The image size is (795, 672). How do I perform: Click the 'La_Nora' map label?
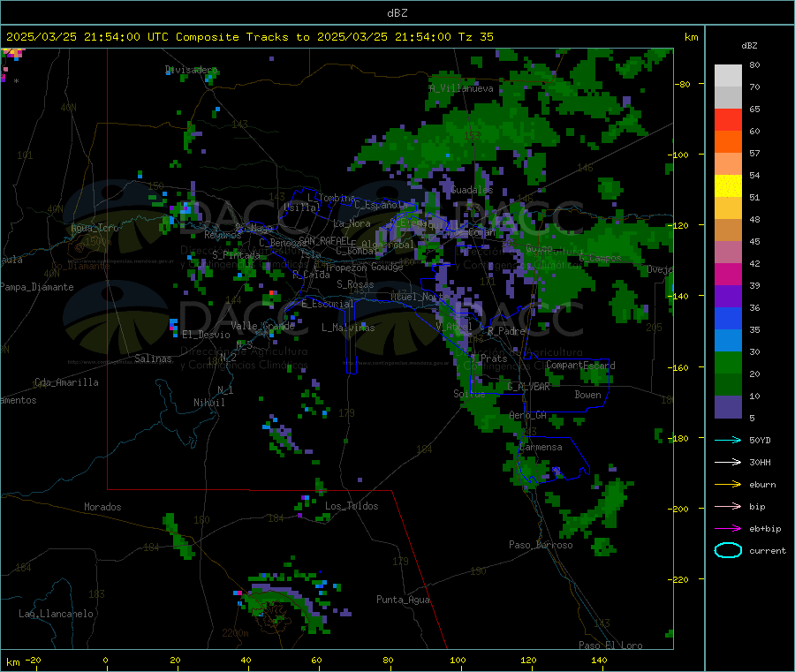(352, 223)
